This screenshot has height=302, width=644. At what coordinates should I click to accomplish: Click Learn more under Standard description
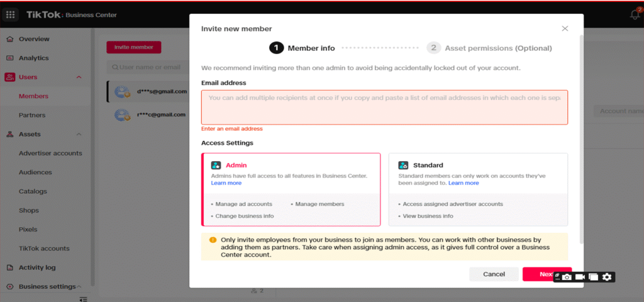click(x=464, y=183)
